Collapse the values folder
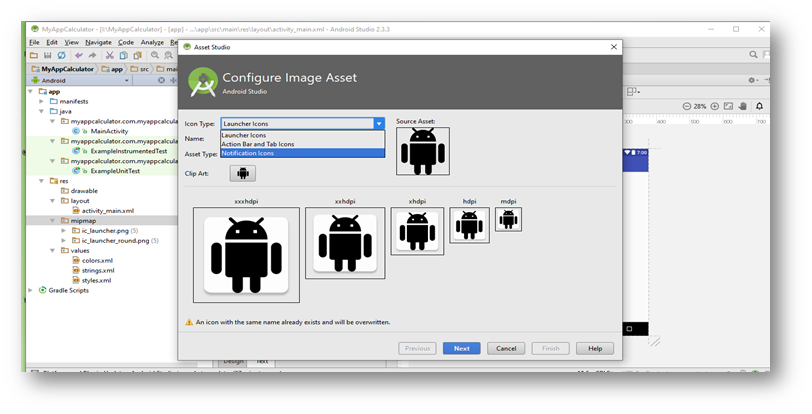This screenshot has height=414, width=812. point(52,250)
